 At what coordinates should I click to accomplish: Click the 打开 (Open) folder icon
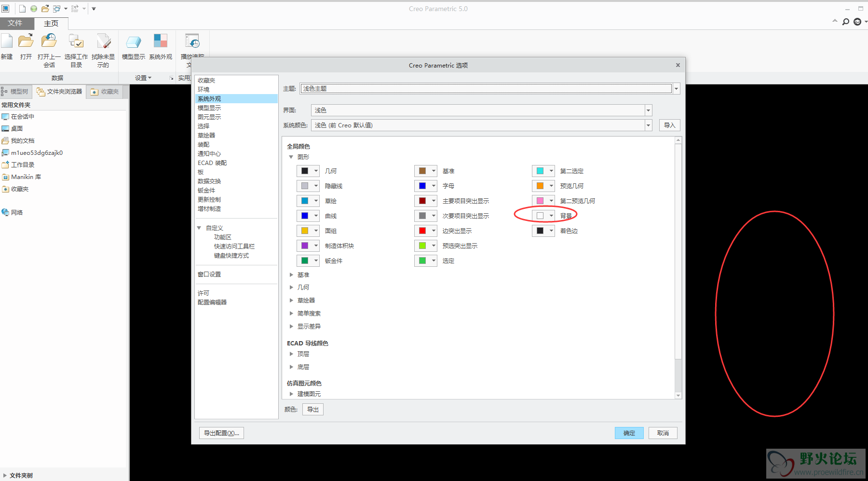point(26,41)
